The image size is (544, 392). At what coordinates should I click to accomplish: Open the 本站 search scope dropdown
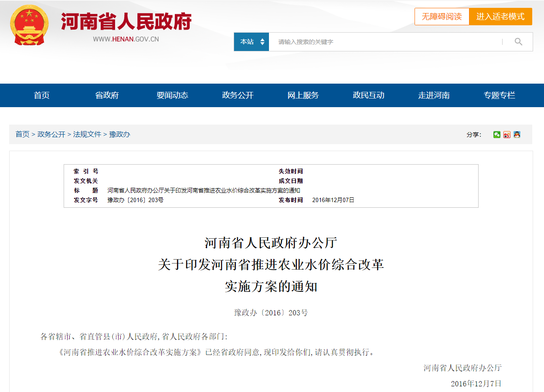coord(252,42)
